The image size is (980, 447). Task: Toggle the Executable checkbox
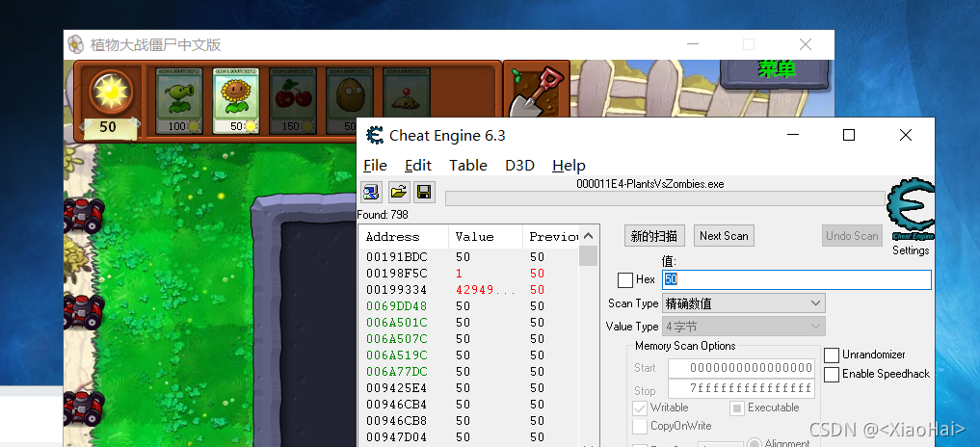[x=737, y=408]
